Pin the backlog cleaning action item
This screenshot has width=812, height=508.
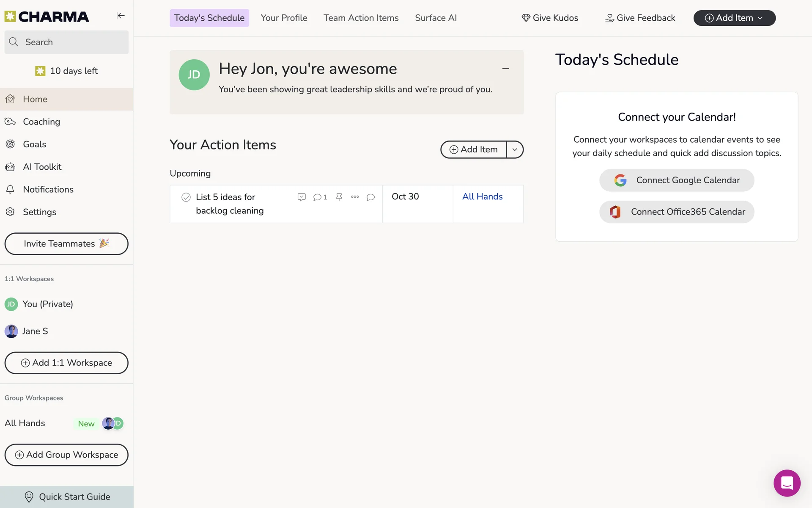(339, 197)
